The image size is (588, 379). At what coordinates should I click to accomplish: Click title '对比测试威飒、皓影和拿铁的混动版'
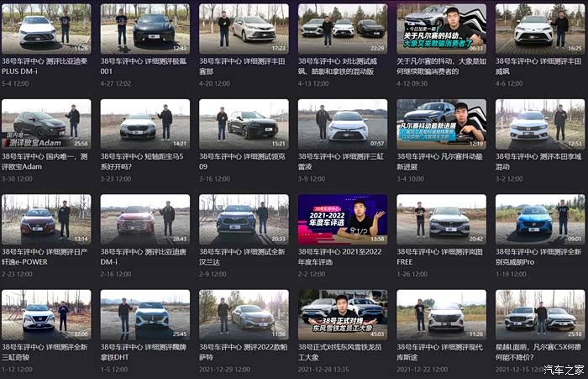click(338, 66)
